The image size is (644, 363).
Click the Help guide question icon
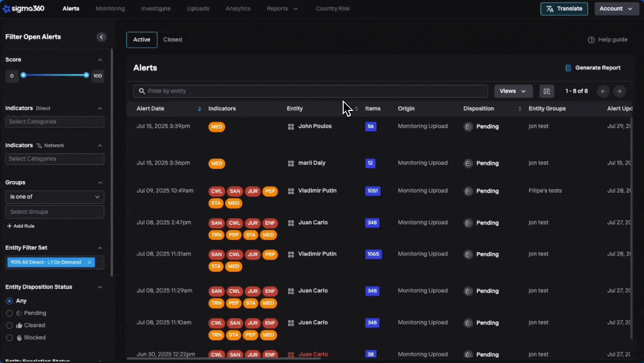pos(591,40)
